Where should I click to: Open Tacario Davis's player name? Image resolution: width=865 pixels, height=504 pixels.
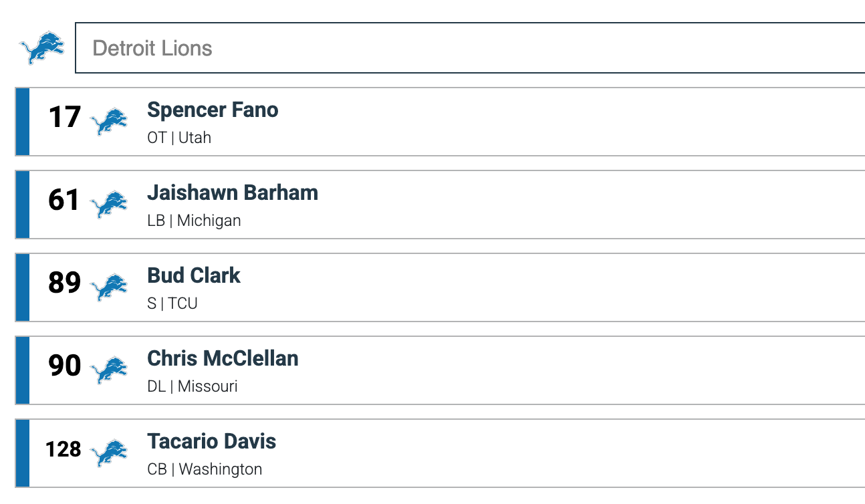(x=211, y=441)
